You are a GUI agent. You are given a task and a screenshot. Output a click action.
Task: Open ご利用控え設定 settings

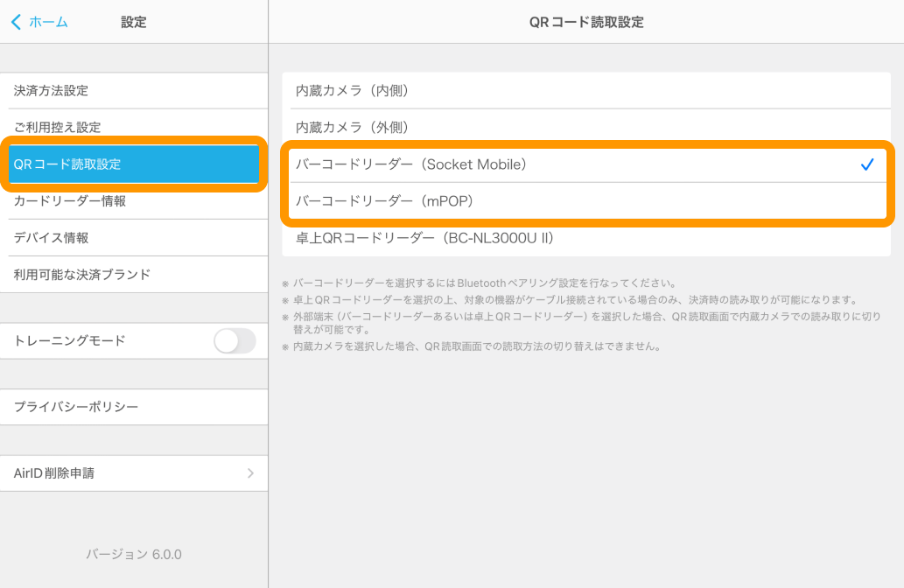pos(131,127)
